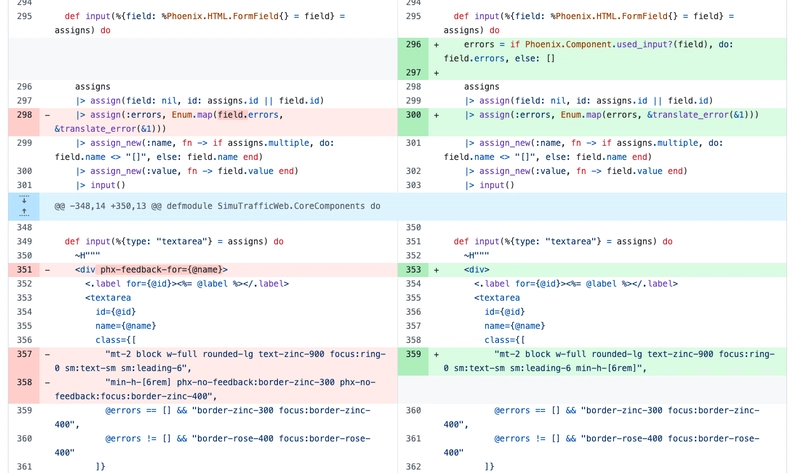The height and width of the screenshot is (473, 800).
Task: Click '|> input()' on new side line 303
Action: tap(489, 185)
